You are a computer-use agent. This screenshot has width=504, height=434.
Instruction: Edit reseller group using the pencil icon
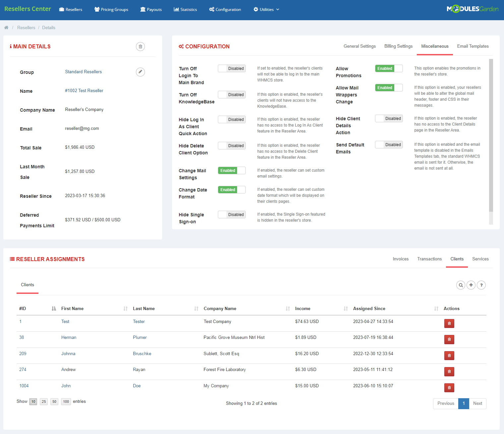pyautogui.click(x=140, y=72)
